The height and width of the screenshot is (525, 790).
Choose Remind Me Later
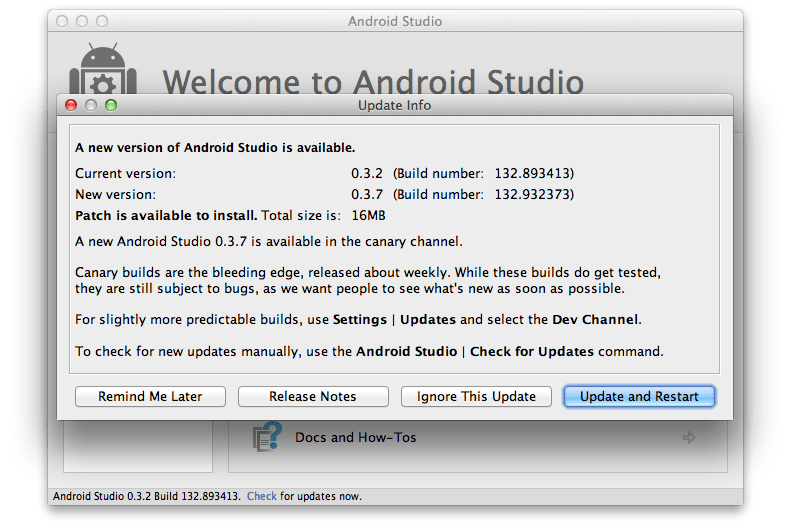[150, 397]
